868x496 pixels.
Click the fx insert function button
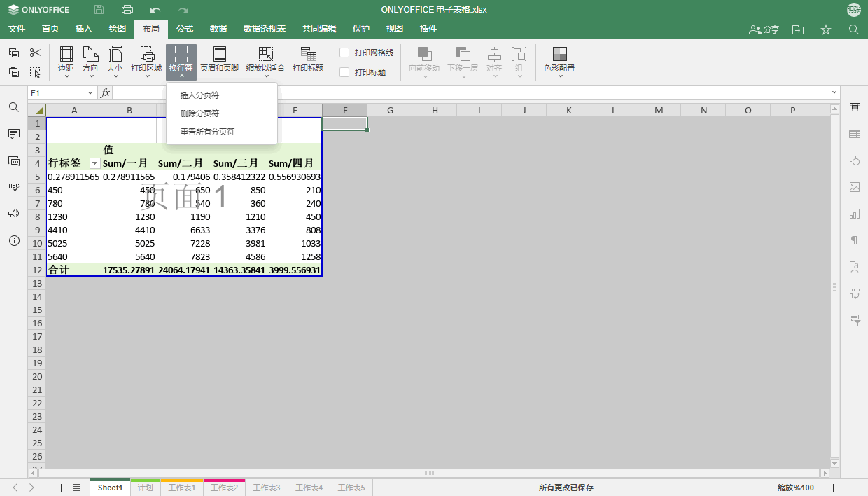105,93
